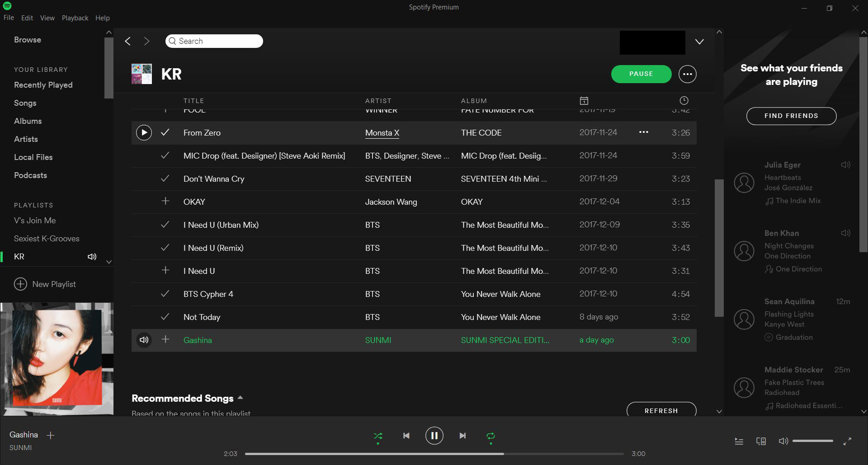Click Maddie Stocker's profile avatar
Screen dimensions: 868x465
pos(744,387)
